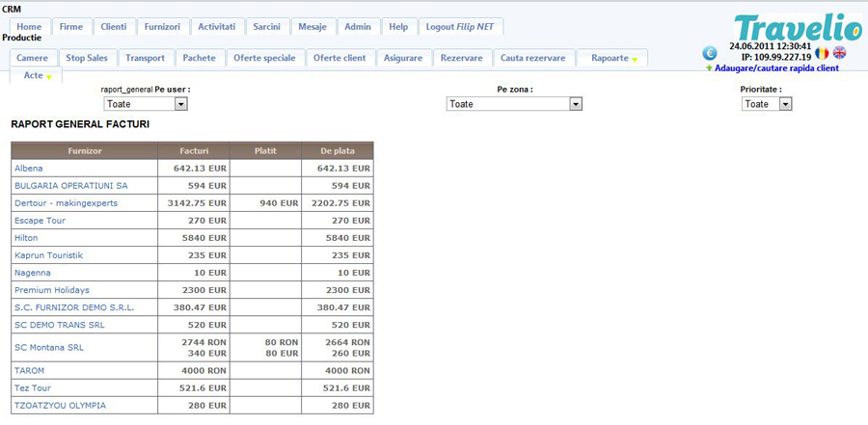Open the Oferte speciale tab
The width and height of the screenshot is (868, 425).
tap(265, 58)
